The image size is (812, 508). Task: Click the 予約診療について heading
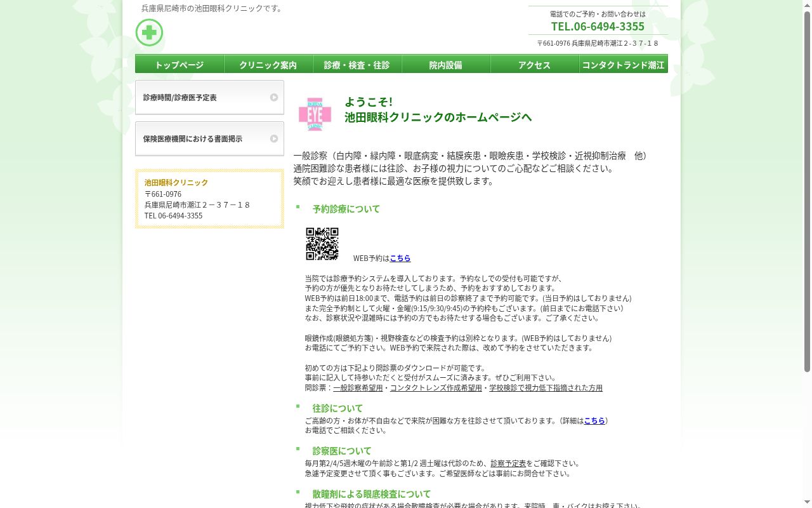tap(346, 209)
